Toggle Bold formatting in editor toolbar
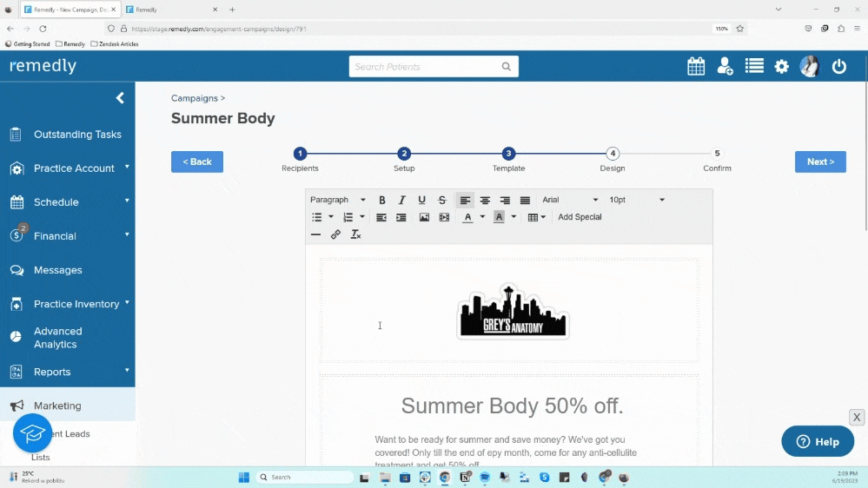Viewport: 868px width, 488px height. (x=382, y=200)
